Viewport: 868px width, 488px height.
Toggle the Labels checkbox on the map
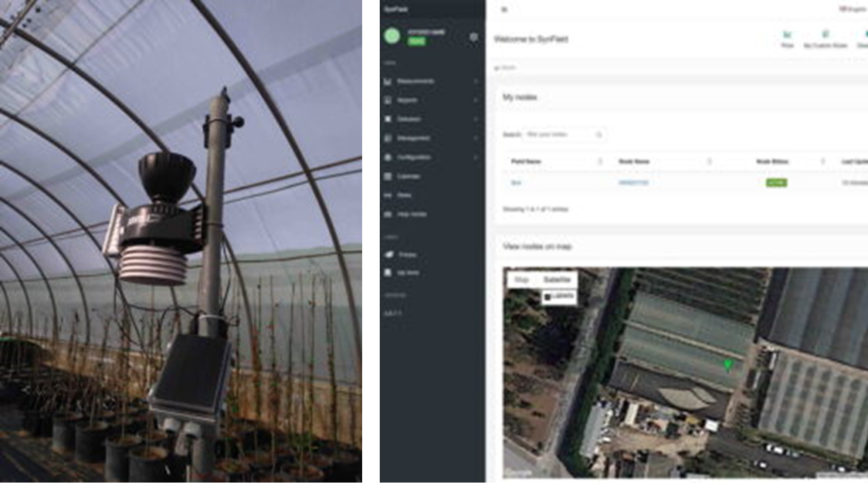tap(547, 296)
